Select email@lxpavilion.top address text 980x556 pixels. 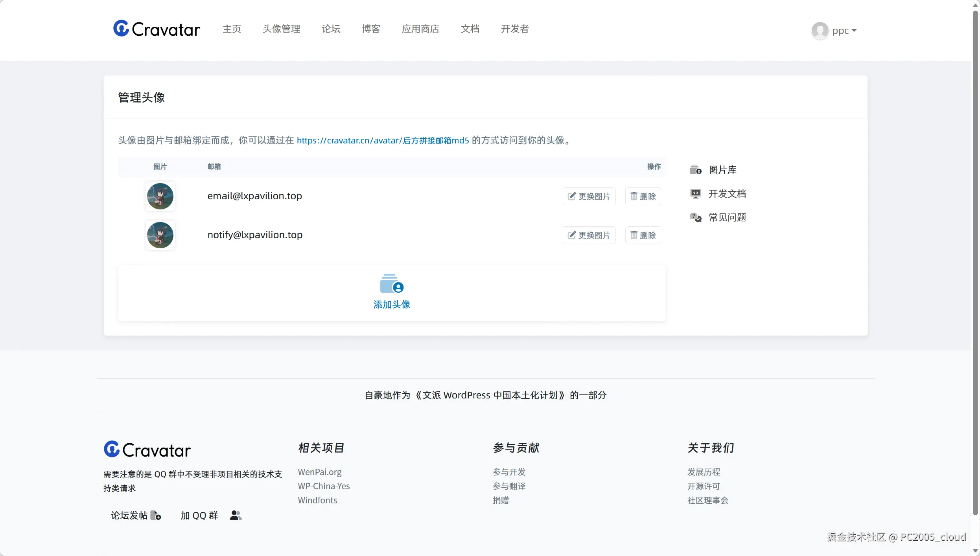click(255, 196)
